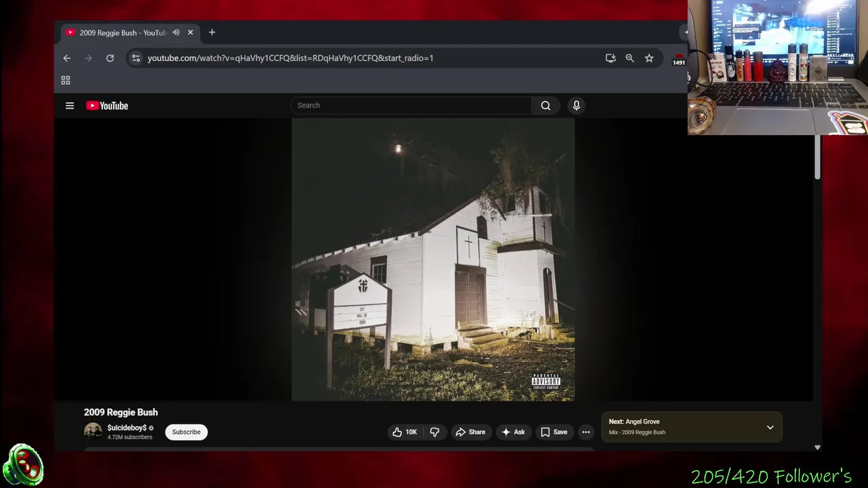Click the 4.72M subscribers text
868x488 pixels.
tap(130, 438)
